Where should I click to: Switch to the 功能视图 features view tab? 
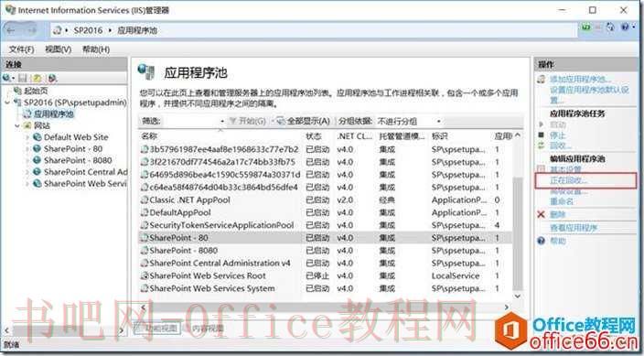pos(157,328)
